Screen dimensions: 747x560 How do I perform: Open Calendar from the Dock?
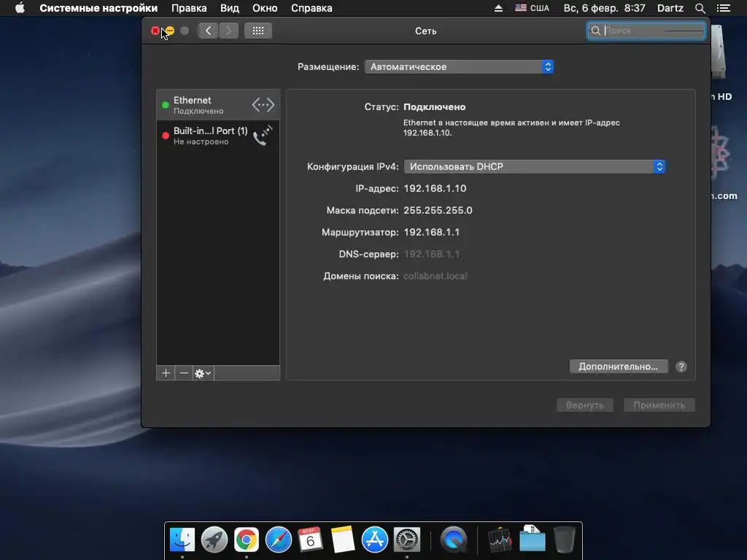tap(310, 540)
